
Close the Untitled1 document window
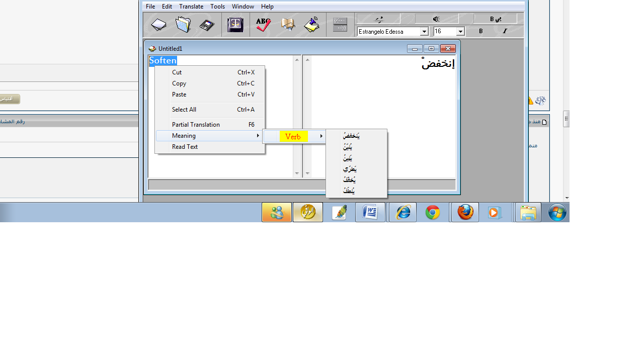coord(448,49)
